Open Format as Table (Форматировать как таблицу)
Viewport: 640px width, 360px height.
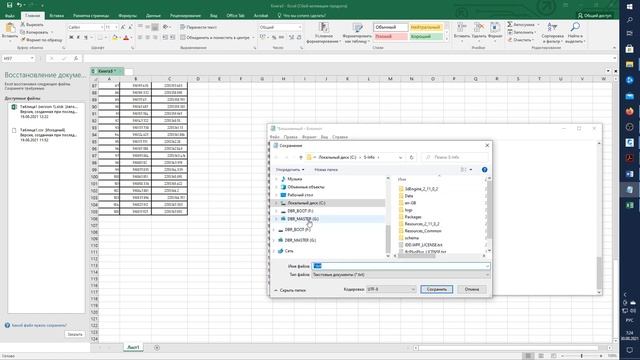coord(357,33)
